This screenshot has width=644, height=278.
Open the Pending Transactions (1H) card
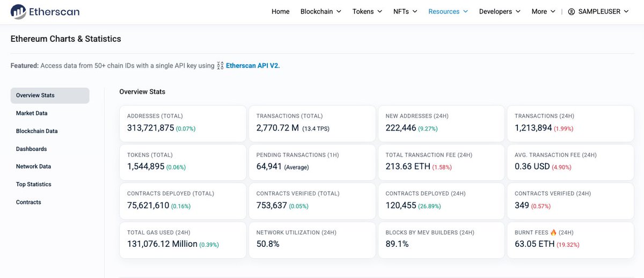[x=312, y=163]
